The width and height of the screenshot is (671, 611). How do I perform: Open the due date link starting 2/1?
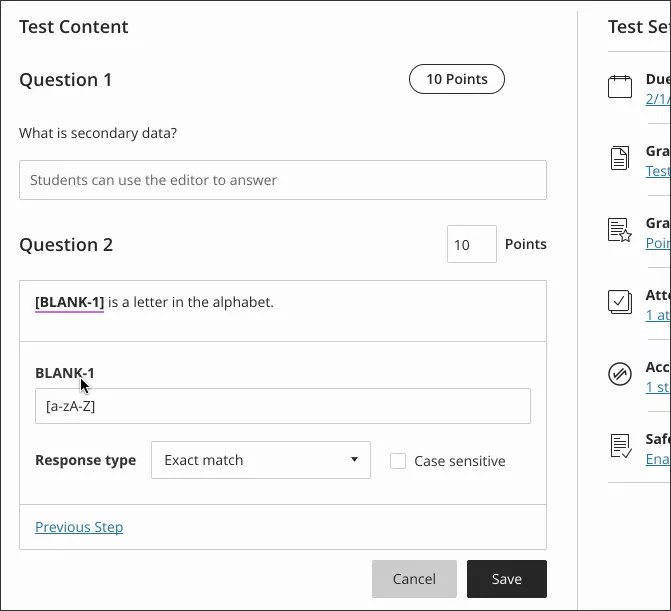tap(657, 99)
